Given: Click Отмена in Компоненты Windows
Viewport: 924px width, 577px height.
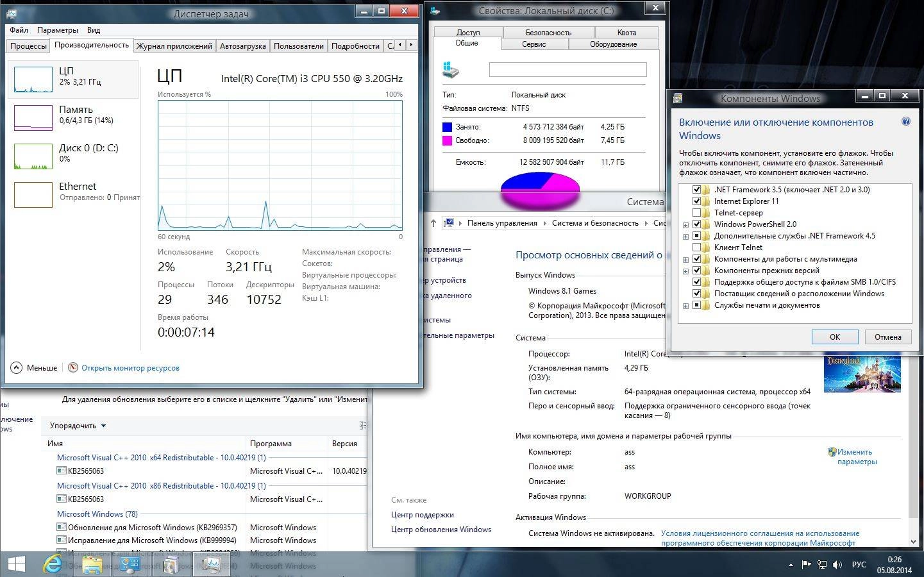Looking at the screenshot, I should pos(888,337).
